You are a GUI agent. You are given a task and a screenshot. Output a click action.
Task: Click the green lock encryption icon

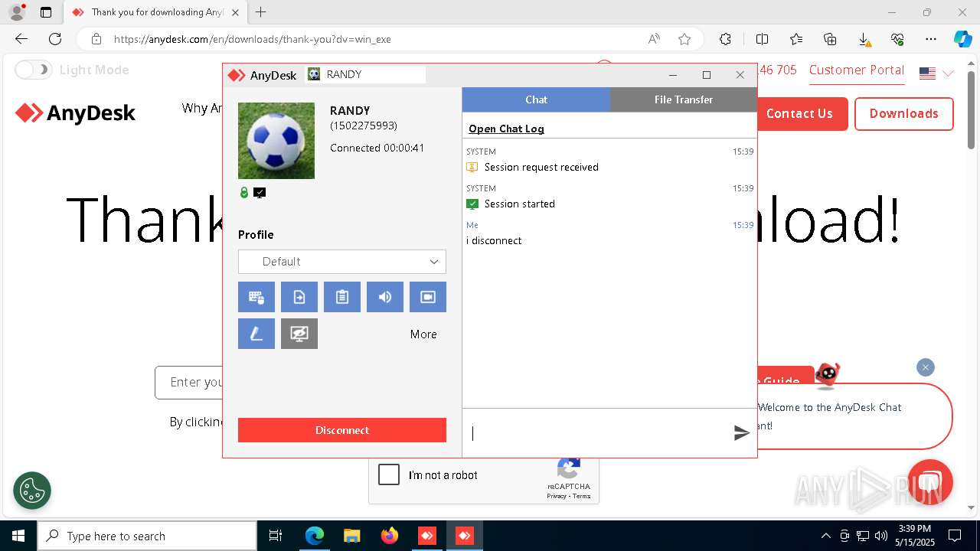click(x=244, y=193)
